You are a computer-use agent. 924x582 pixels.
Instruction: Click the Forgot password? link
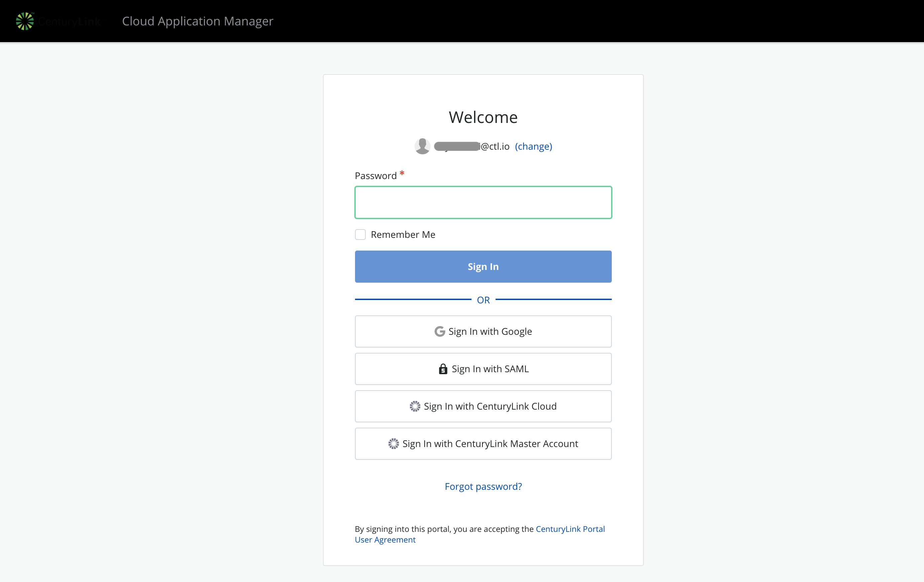coord(483,485)
